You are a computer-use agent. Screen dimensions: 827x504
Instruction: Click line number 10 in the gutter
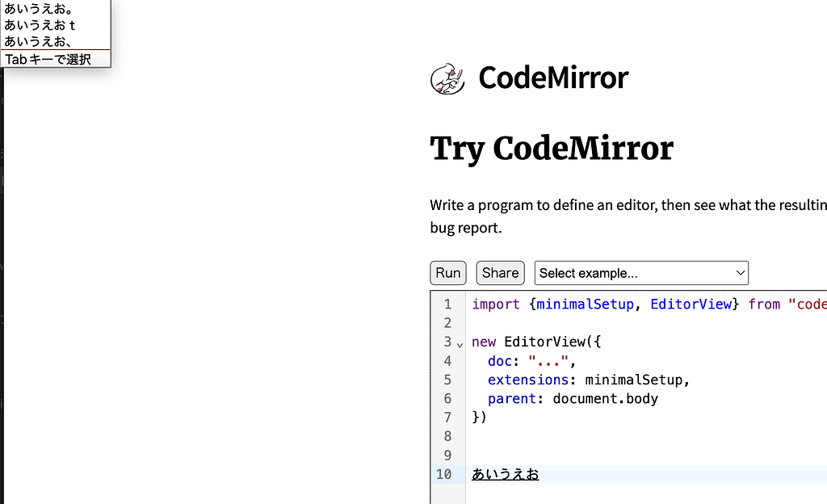[x=446, y=474]
